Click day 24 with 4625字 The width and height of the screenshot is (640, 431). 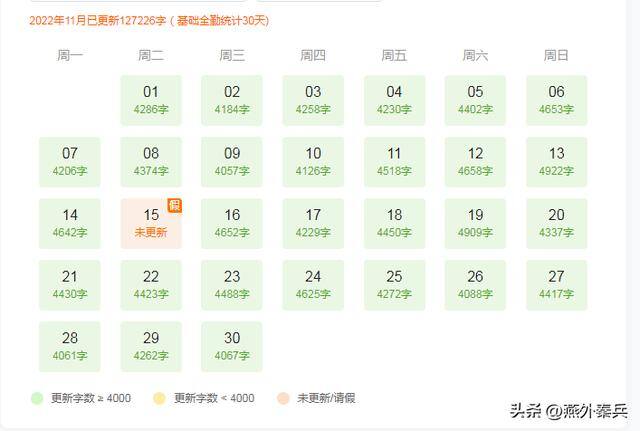[313, 285]
